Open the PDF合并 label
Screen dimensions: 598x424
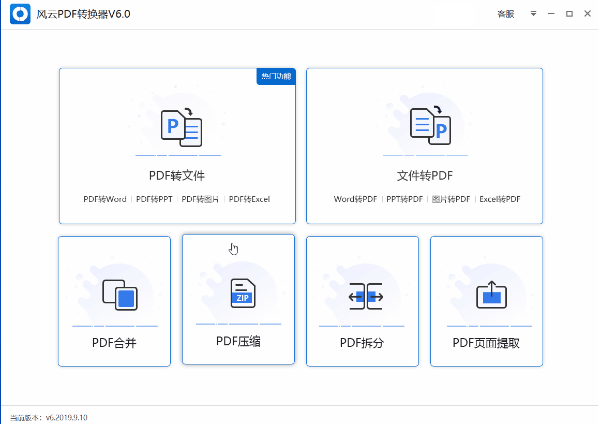(114, 343)
